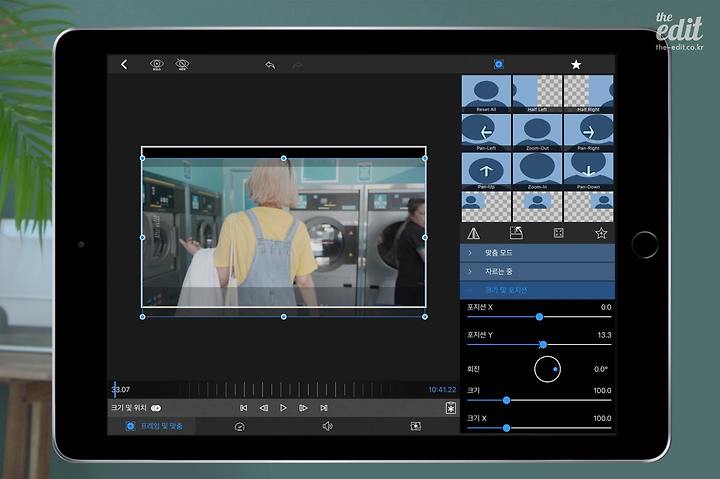The width and height of the screenshot is (720, 479).
Task: Click the fit-to-frame square icon
Action: 558,233
